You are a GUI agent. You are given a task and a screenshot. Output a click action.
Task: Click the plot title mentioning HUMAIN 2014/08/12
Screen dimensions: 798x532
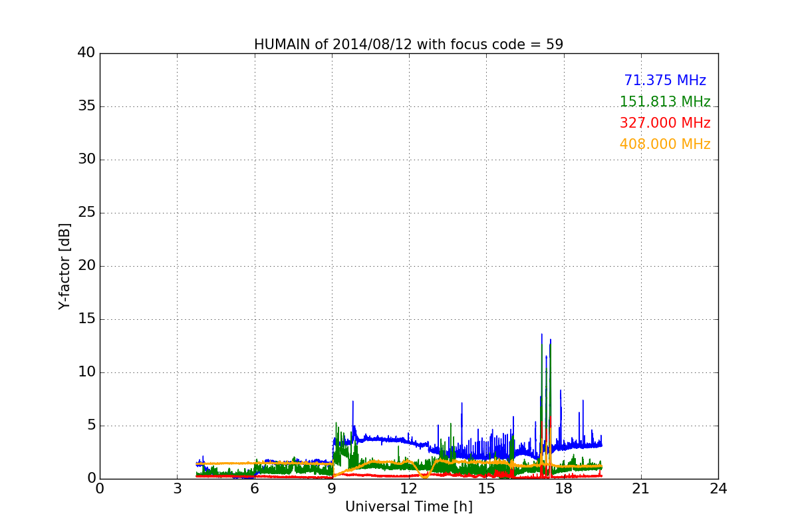408,45
